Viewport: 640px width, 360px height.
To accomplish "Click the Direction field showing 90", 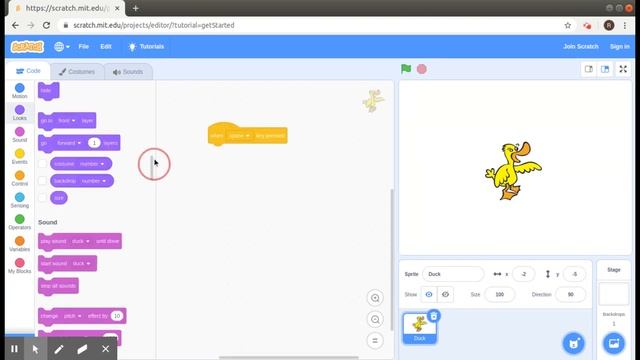I will (x=571, y=294).
